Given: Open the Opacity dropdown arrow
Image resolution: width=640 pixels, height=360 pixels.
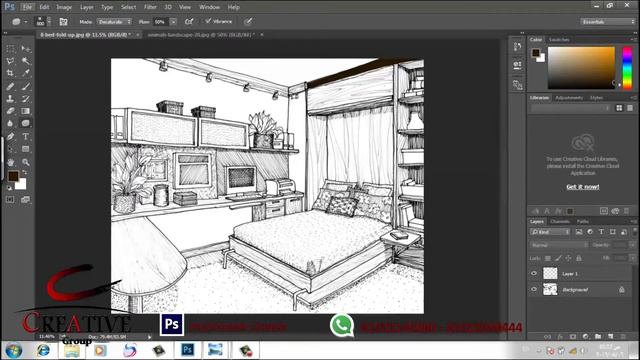Looking at the screenshot, I should point(632,245).
